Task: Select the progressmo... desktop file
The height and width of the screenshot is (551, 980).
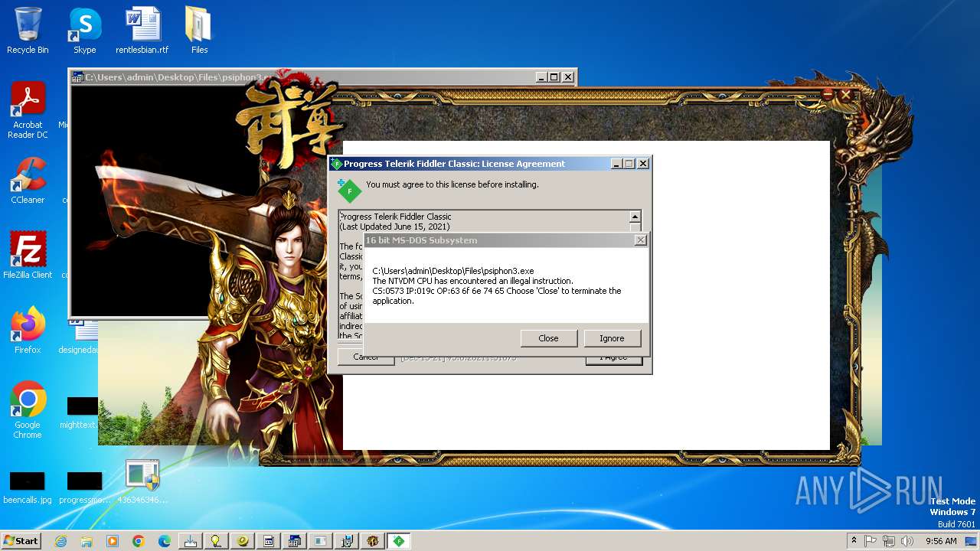Action: pos(84,487)
